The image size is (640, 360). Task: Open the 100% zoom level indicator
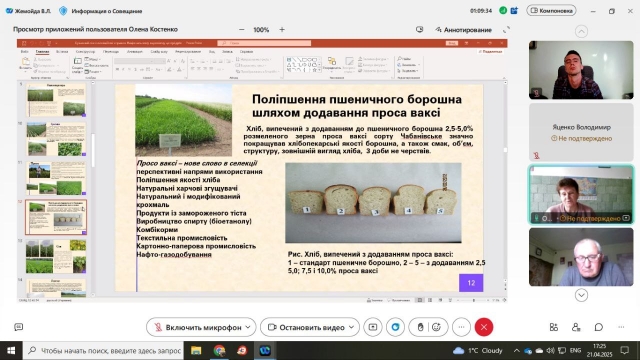pyautogui.click(x=261, y=29)
